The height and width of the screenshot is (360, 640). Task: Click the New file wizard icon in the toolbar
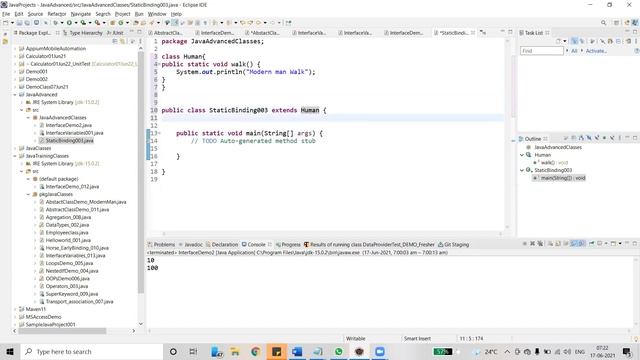(6, 22)
